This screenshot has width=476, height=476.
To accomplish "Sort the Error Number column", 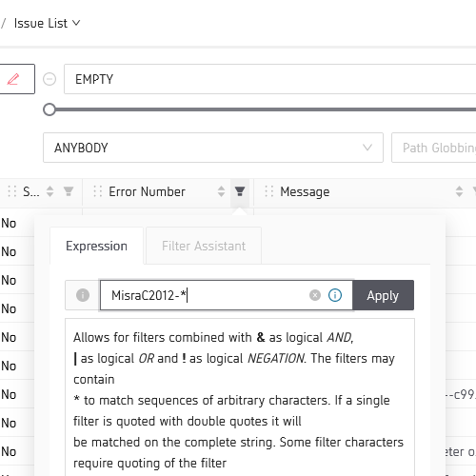I will pos(221,191).
